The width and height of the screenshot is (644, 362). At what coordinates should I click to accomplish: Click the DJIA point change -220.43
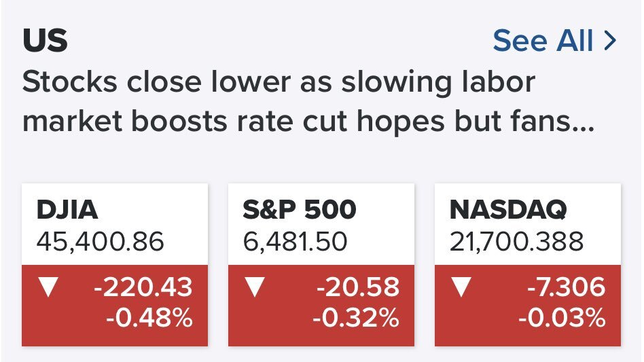pyautogui.click(x=143, y=288)
